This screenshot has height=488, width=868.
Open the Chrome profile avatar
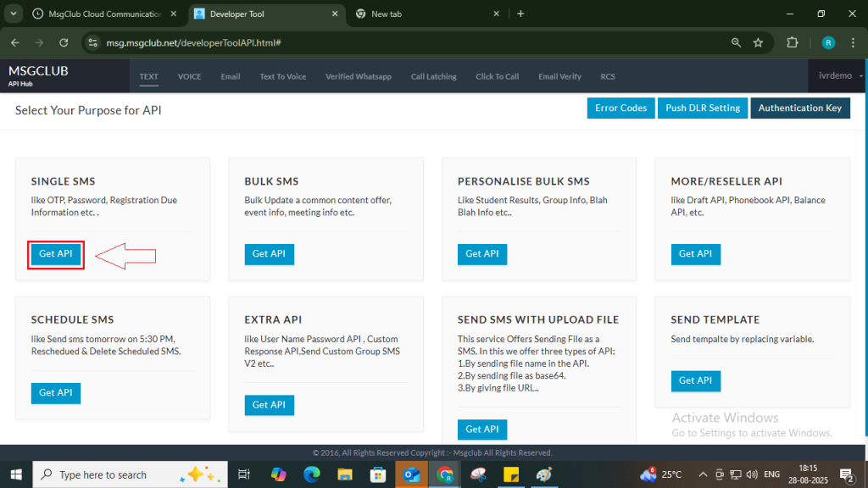tap(828, 42)
